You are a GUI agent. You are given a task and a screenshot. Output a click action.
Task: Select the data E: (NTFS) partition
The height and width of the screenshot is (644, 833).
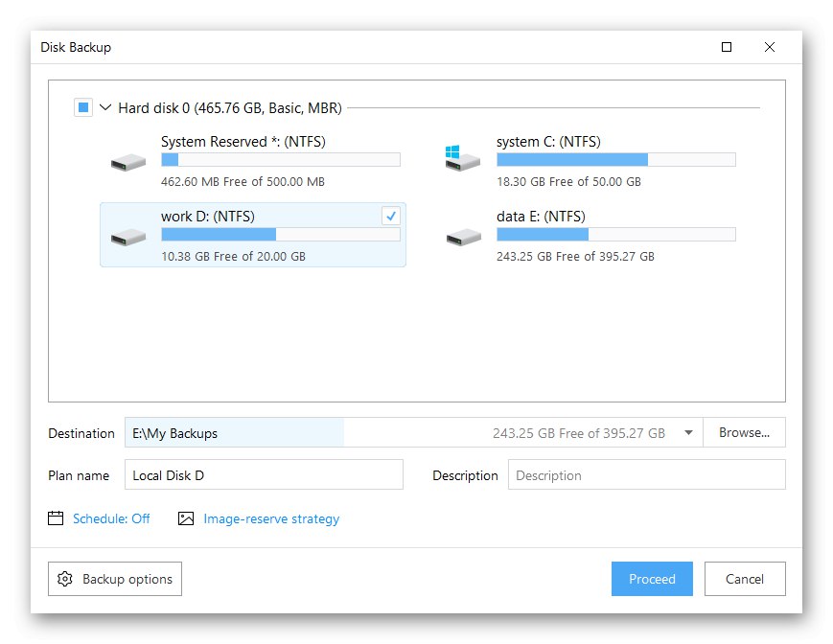tap(589, 235)
